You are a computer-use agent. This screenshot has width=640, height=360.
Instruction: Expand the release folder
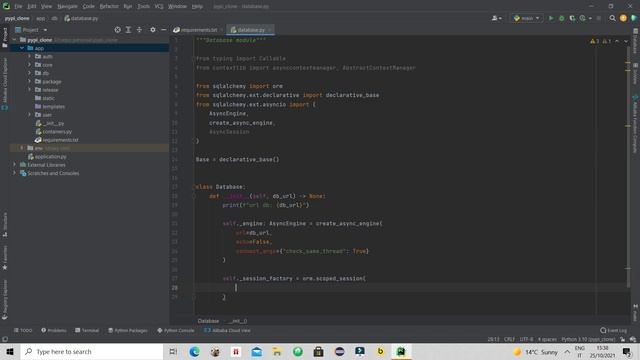click(29, 89)
